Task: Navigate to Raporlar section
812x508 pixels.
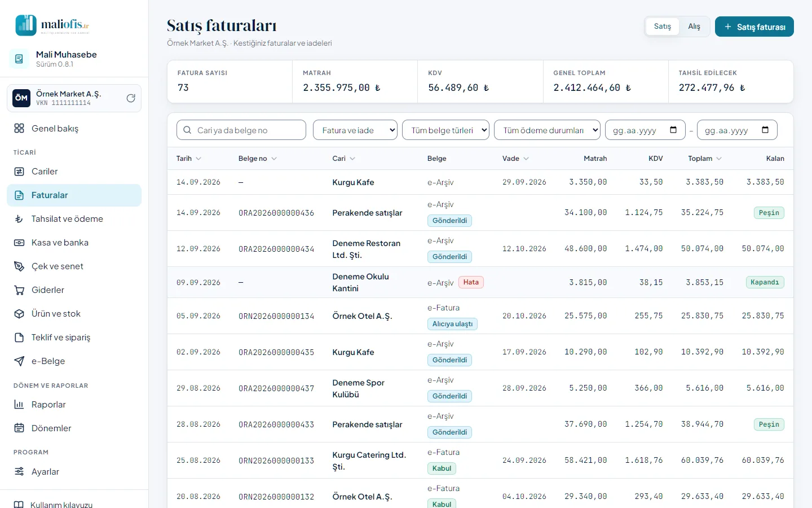Action: pyautogui.click(x=74, y=405)
